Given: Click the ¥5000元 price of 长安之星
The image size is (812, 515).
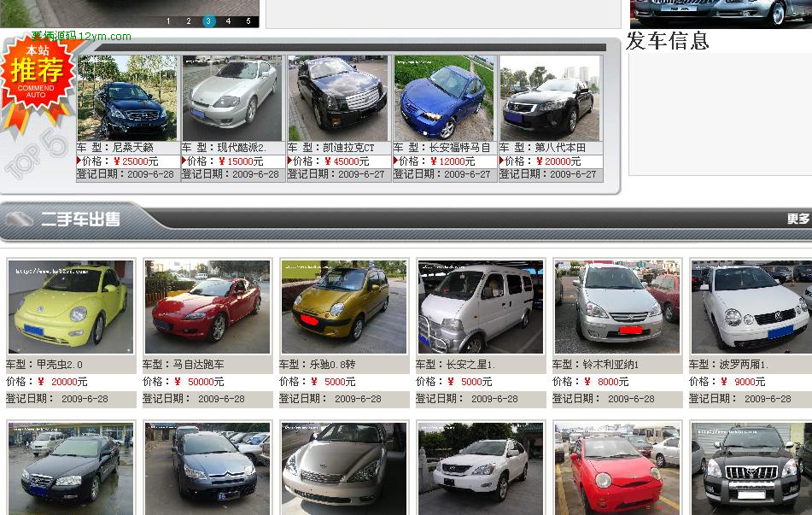Looking at the screenshot, I should pos(470,382).
